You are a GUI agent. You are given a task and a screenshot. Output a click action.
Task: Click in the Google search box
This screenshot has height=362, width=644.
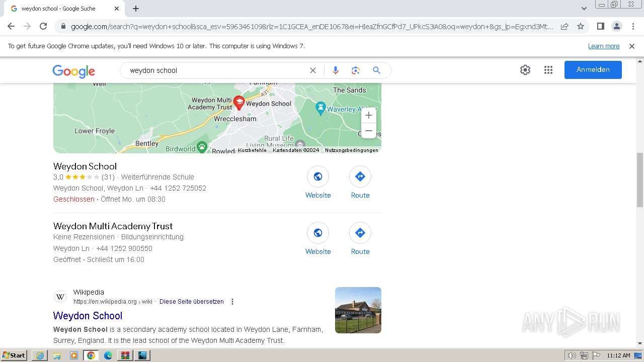(x=216, y=70)
